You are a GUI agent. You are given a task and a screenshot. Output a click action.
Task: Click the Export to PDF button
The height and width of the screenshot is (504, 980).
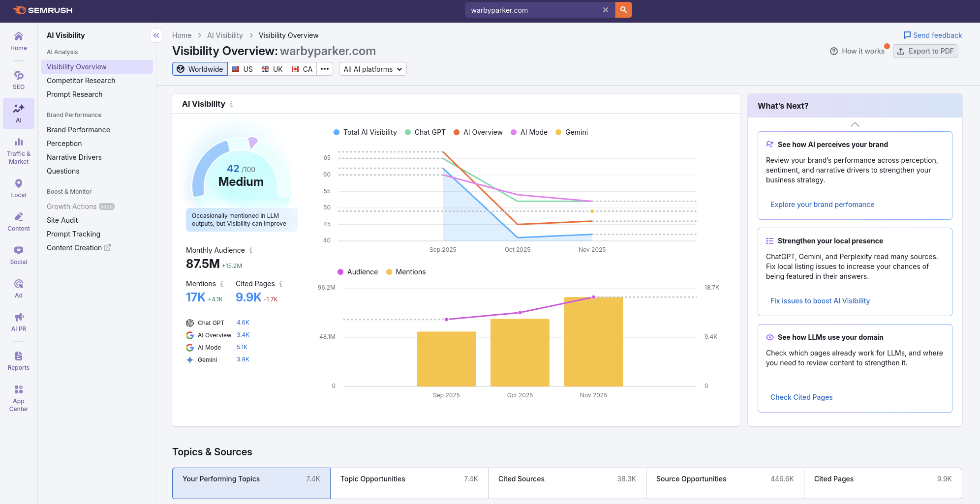(x=925, y=51)
